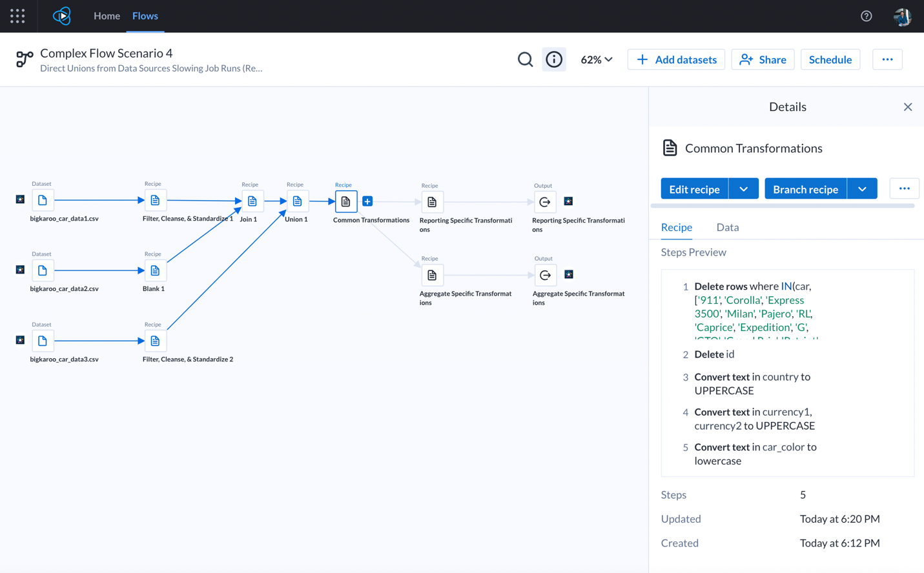Select step 2 Delete id in Steps Preview
924x573 pixels.
tap(714, 354)
